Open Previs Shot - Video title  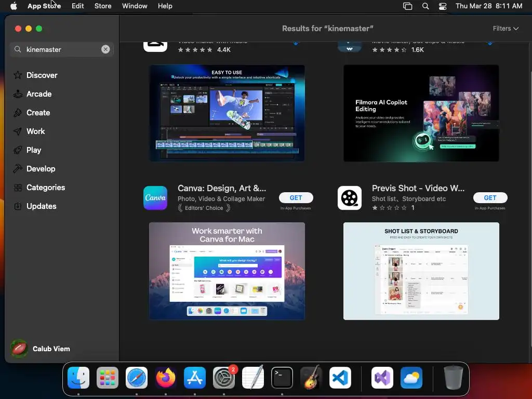[418, 188]
